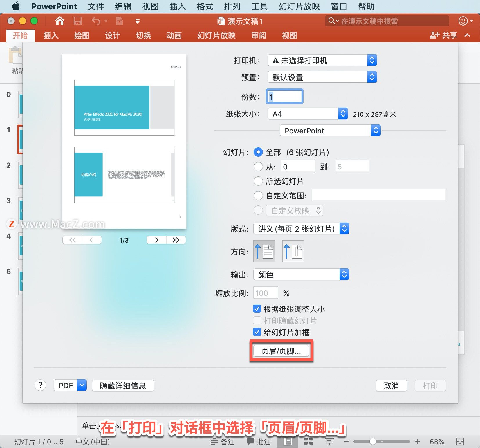Click the zoom in plus icon

click(417, 442)
